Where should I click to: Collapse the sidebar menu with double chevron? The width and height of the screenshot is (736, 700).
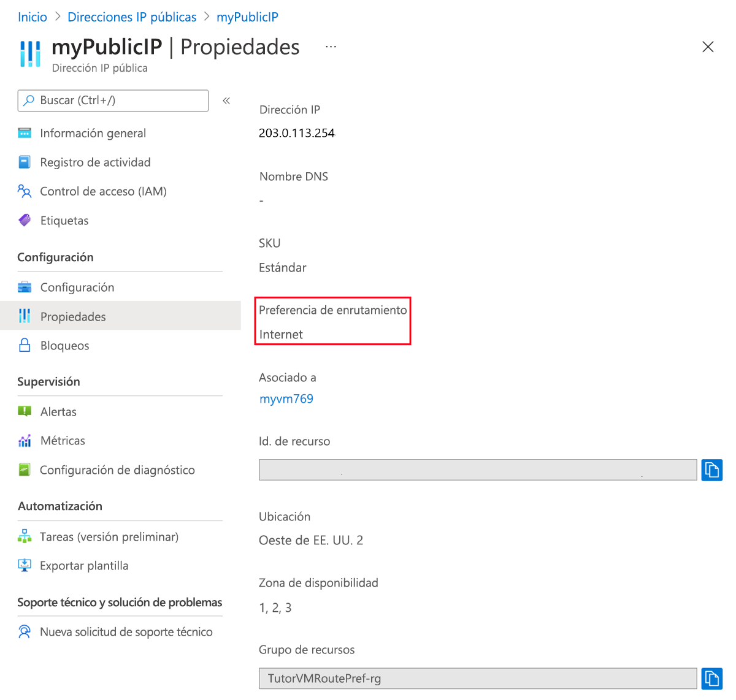click(226, 101)
